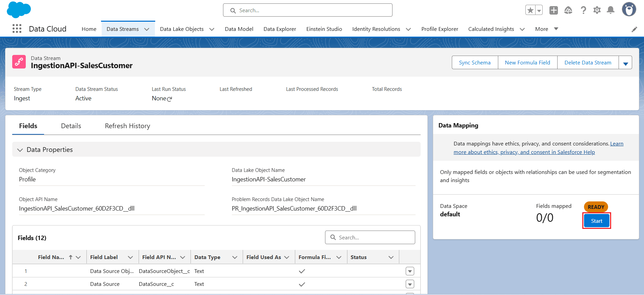Open the Trailhead guidance icon
Image resolution: width=644 pixels, height=295 pixels.
568,10
